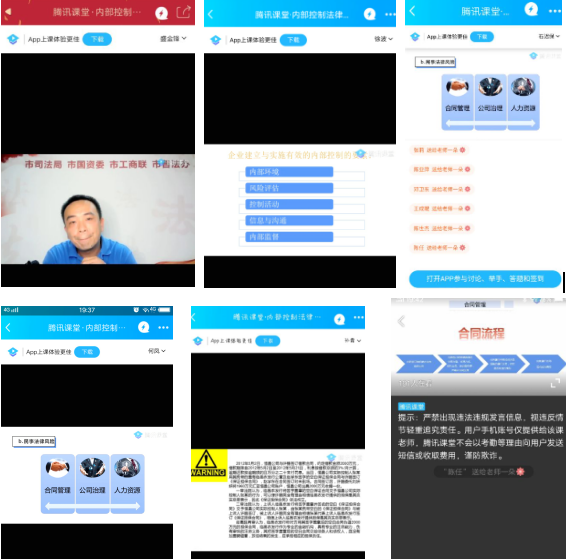Screen dimensions: 566x559
Task: Select the 风险评估 item on the slide
Action: pos(289,188)
